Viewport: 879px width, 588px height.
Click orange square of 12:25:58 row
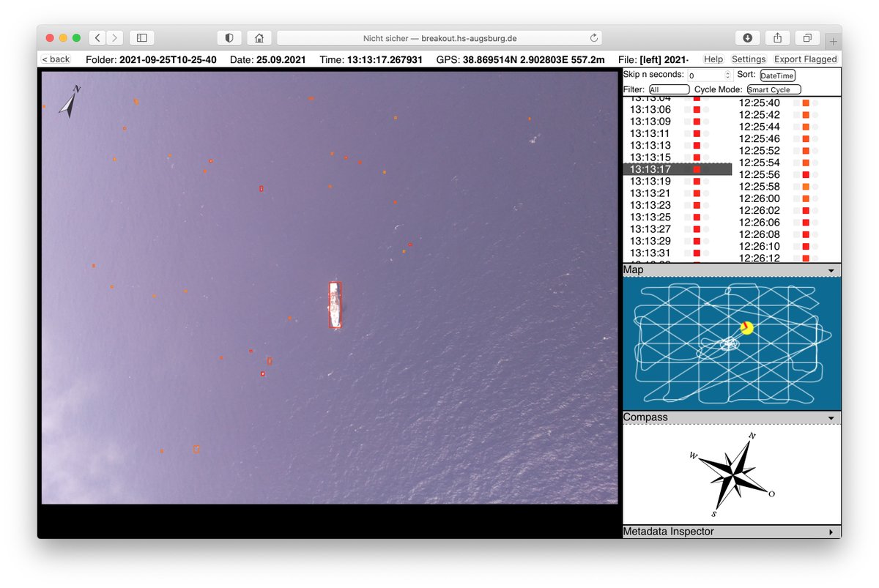coord(806,187)
